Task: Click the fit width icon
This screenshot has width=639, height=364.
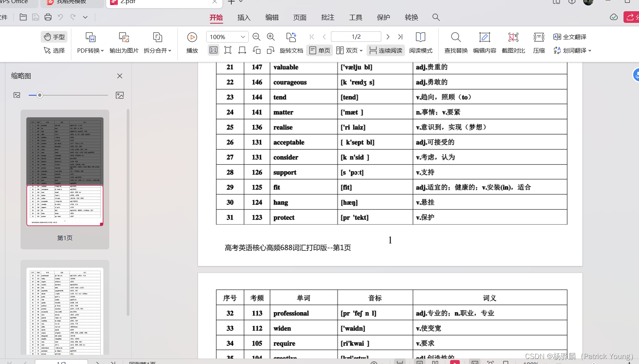Action: tap(242, 50)
